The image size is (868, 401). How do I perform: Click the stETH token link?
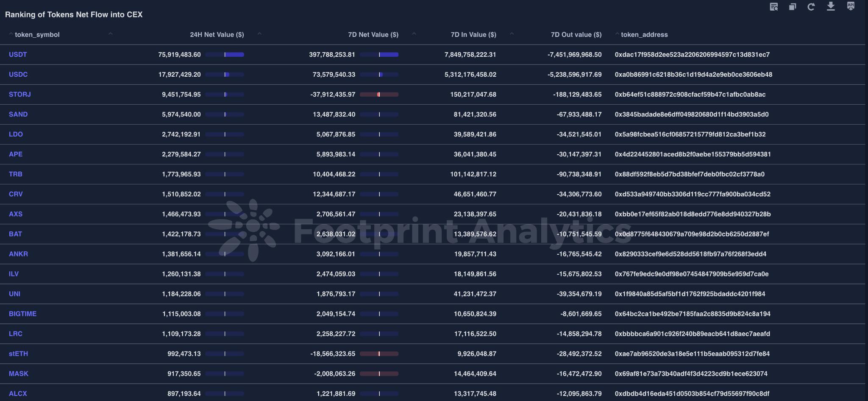(x=18, y=354)
